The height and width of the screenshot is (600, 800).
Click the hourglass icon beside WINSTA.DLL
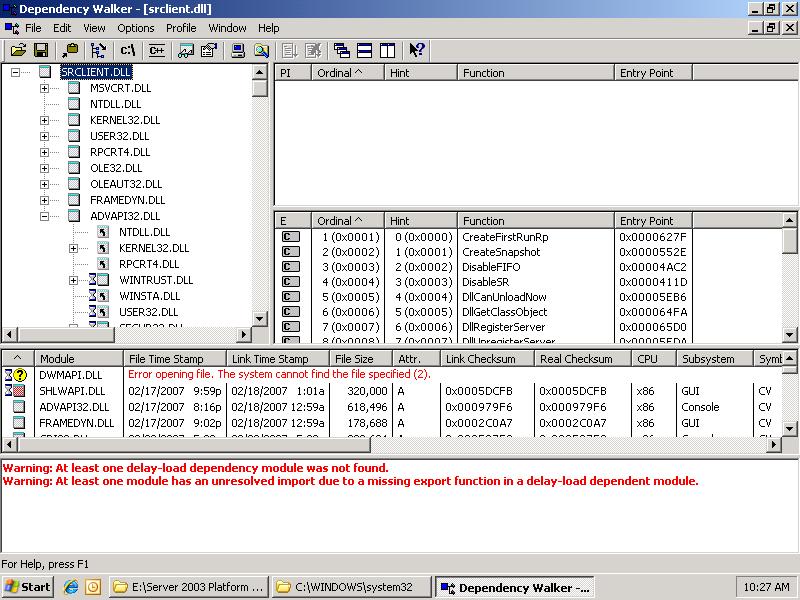[x=92, y=296]
